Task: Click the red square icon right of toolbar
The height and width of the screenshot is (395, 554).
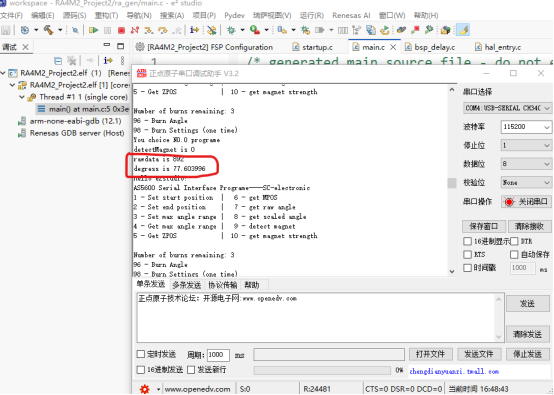Action: tap(415, 30)
